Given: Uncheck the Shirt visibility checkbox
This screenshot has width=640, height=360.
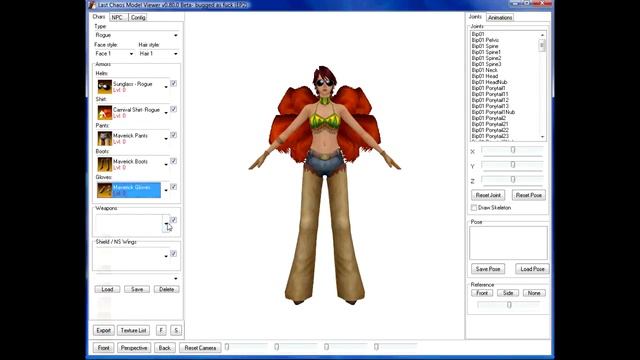Looking at the screenshot, I should coord(173,109).
